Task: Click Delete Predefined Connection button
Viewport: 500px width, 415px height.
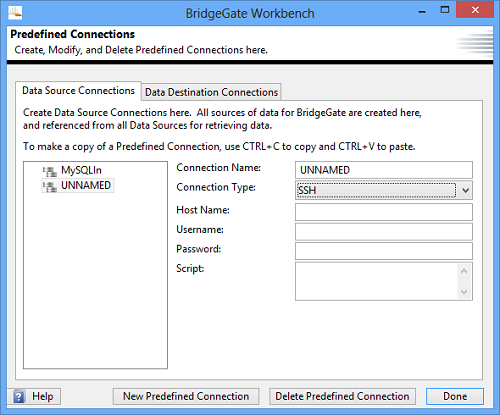Action: coord(342,396)
